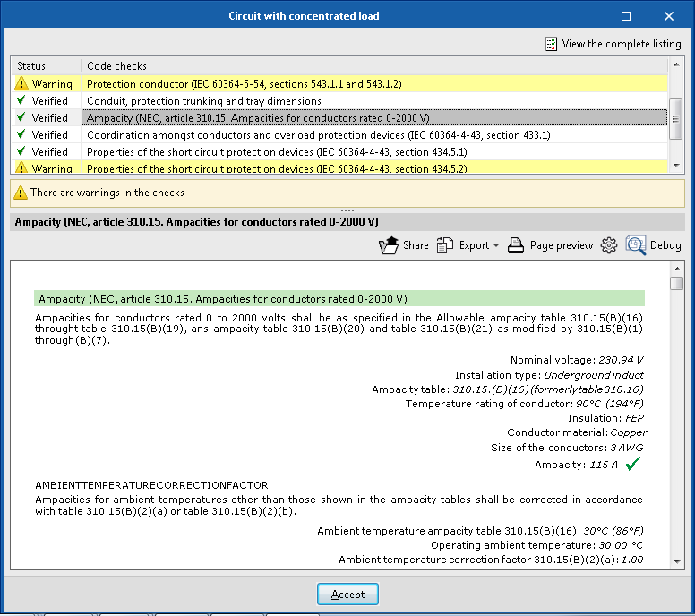Click the warning icon beside Protection conductor
This screenshot has width=695, height=616.
pyautogui.click(x=21, y=84)
